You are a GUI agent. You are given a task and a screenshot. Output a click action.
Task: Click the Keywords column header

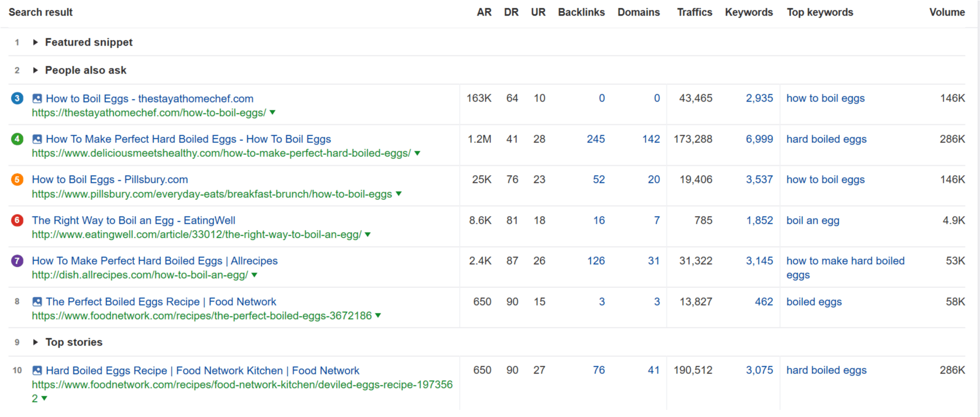[749, 12]
